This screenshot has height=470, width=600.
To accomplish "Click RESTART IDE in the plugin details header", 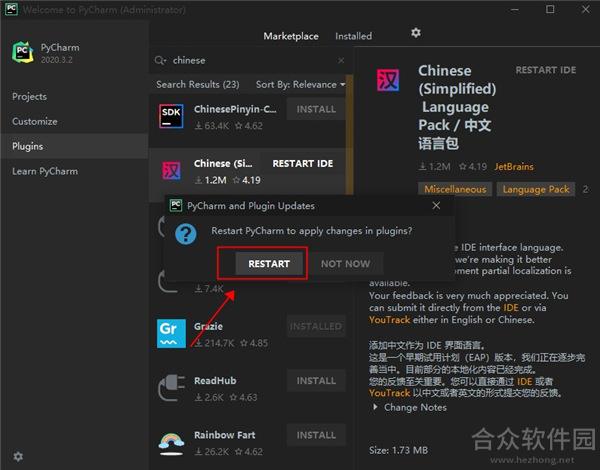I will point(546,70).
